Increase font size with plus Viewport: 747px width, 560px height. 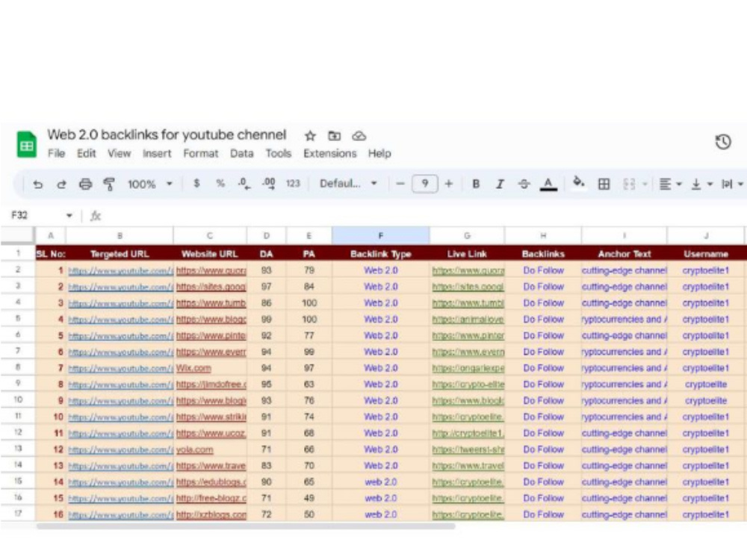click(448, 184)
